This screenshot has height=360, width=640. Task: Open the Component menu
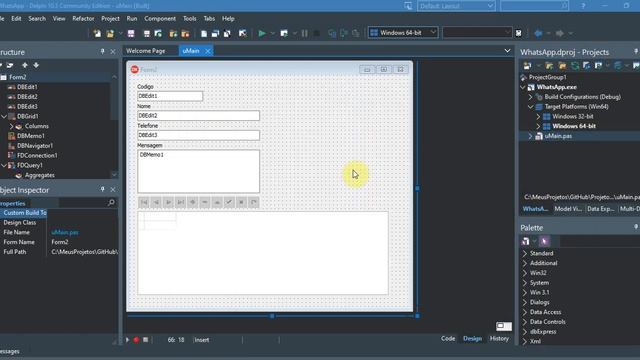coord(160,19)
